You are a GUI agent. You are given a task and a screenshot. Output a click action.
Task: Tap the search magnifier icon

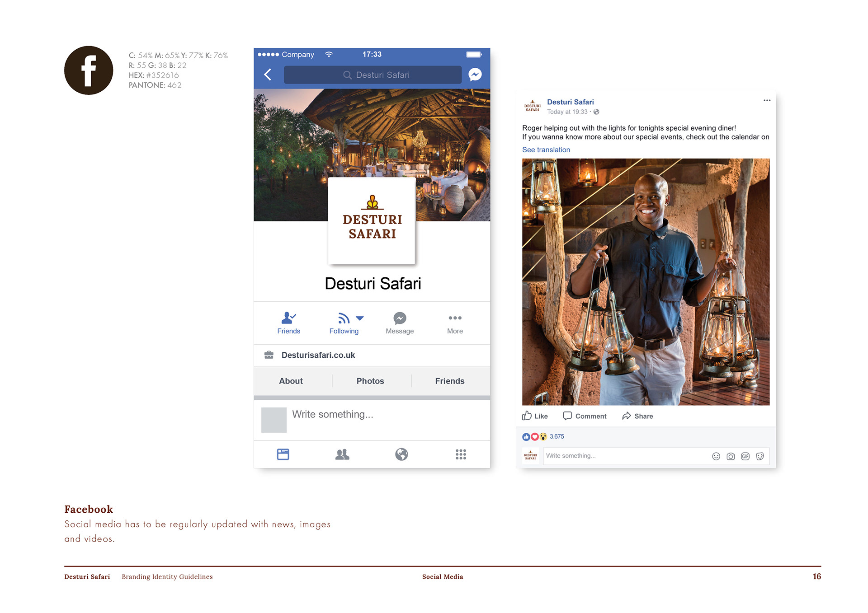click(x=347, y=75)
